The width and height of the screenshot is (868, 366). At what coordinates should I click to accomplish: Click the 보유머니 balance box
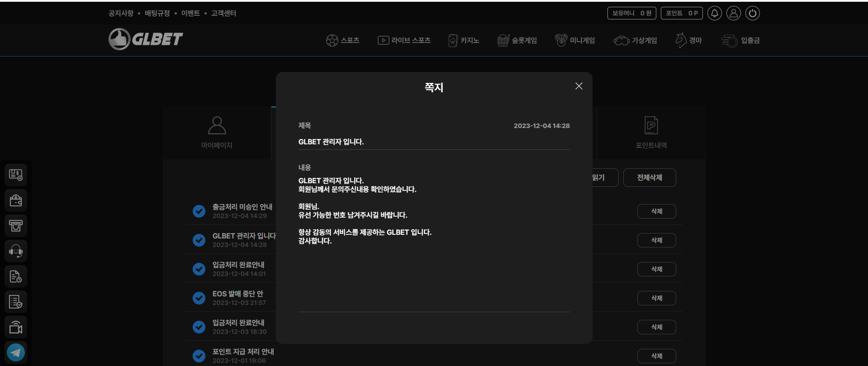coord(631,13)
